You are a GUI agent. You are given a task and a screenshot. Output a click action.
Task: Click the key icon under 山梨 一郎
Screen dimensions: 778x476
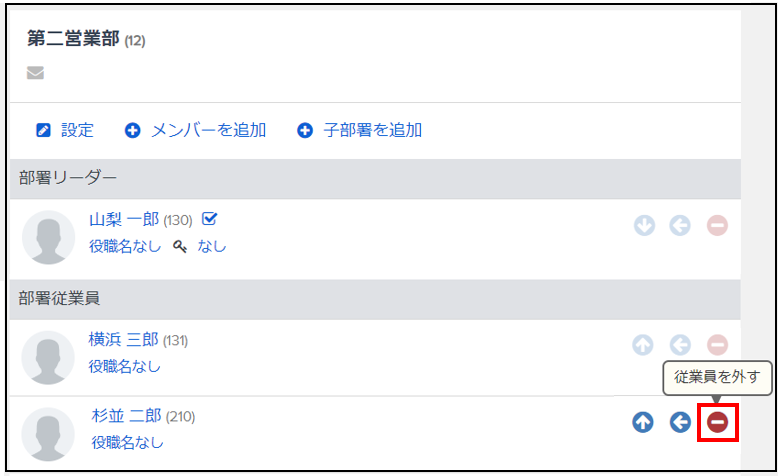point(180,246)
